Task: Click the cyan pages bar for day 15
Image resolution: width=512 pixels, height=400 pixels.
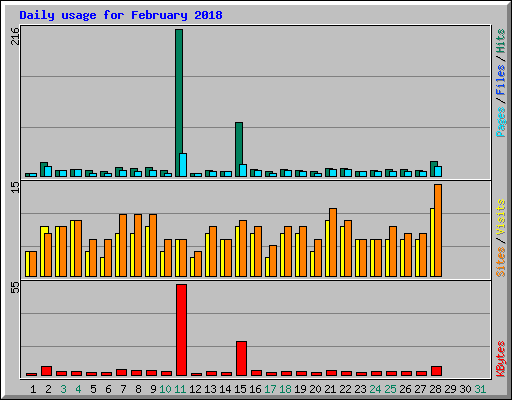Action: tap(243, 170)
